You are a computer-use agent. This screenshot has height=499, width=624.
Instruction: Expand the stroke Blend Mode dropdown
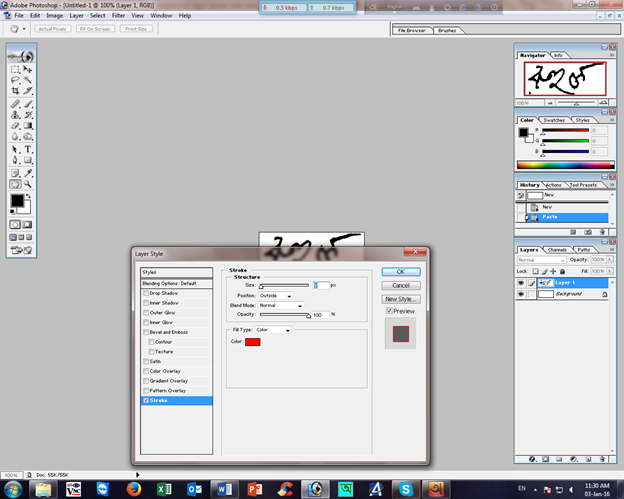click(280, 305)
